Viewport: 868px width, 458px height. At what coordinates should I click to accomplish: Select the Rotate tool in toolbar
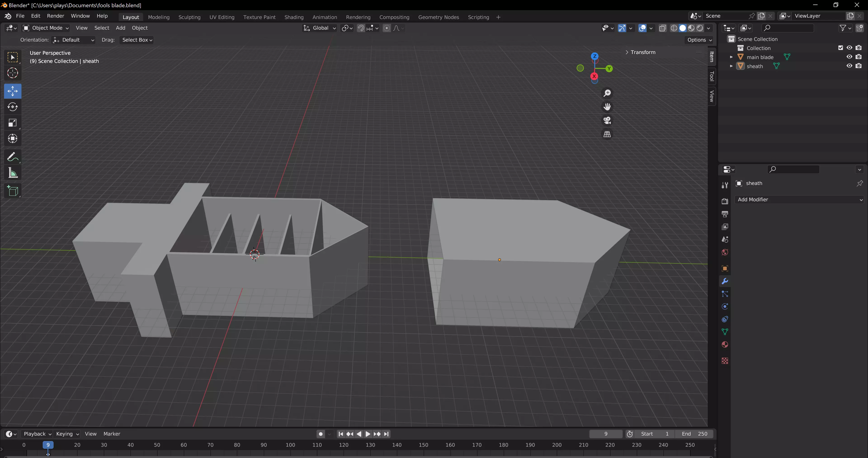[x=12, y=107]
